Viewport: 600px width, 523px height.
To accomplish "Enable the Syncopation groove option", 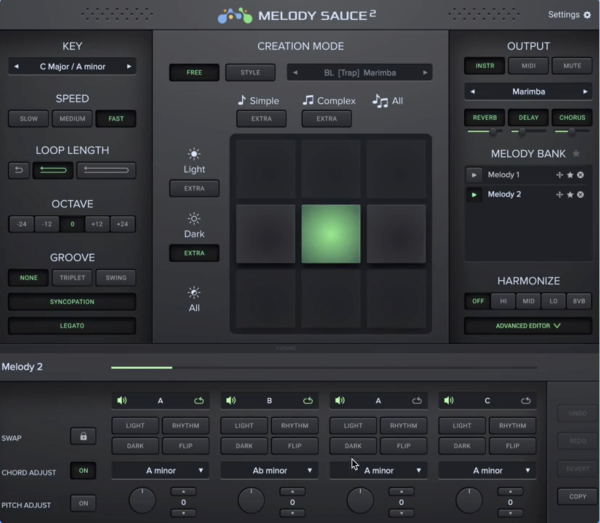I will coord(72,301).
